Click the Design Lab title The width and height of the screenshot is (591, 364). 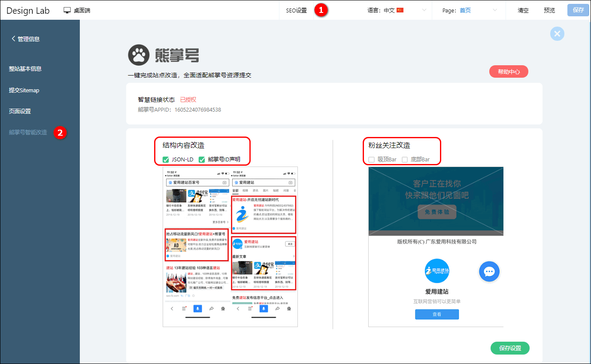28,10
